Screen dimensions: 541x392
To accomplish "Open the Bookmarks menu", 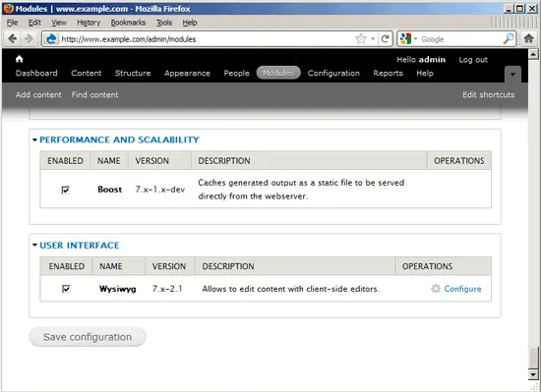I will click(128, 23).
